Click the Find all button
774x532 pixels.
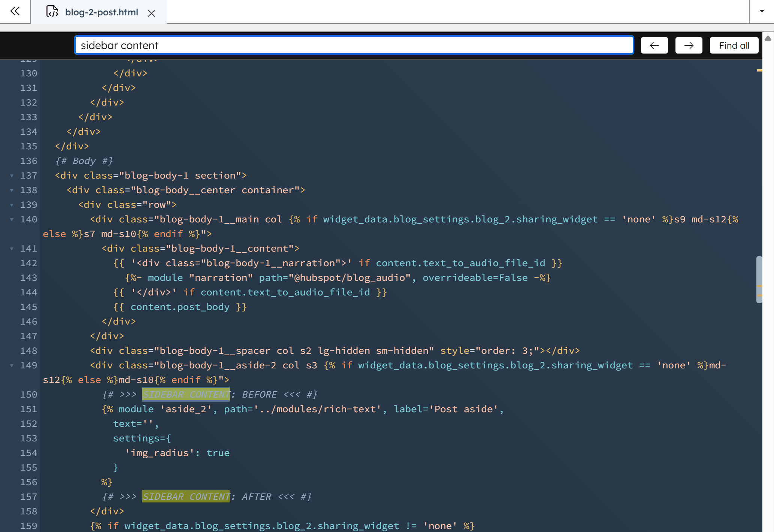(734, 45)
